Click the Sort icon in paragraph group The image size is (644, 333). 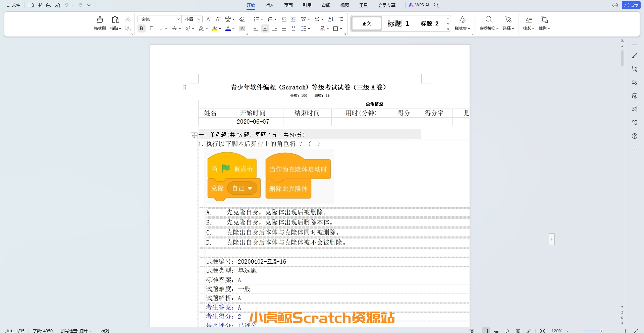(x=331, y=19)
